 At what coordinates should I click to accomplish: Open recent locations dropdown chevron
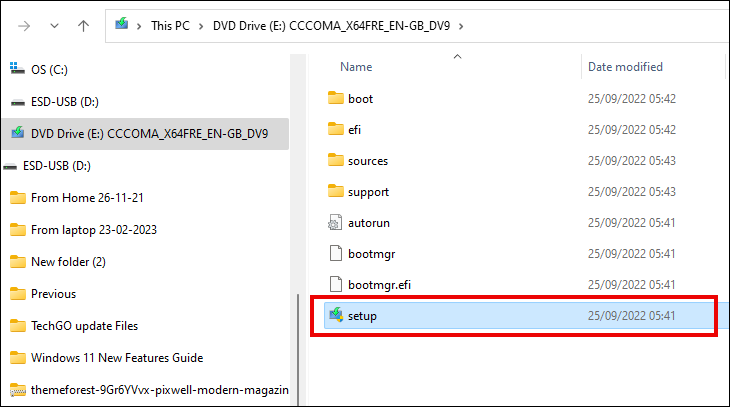(x=54, y=23)
